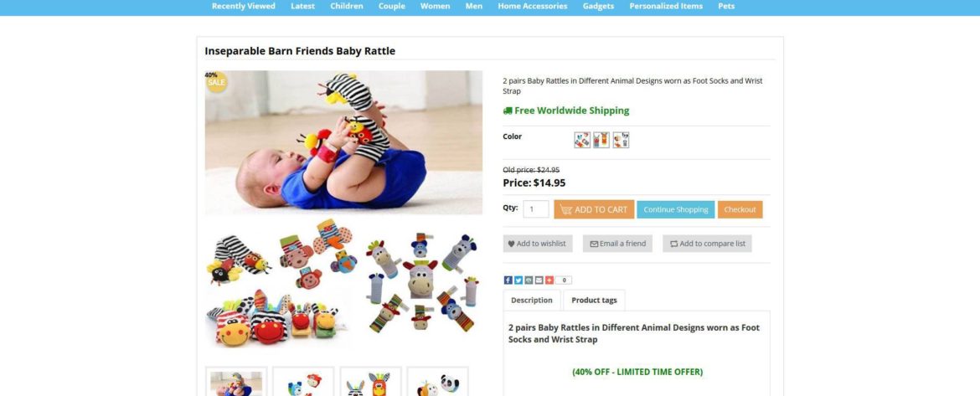Screen dimensions: 980x396
Task: Open the red plus more-sharing icon
Action: point(549,280)
